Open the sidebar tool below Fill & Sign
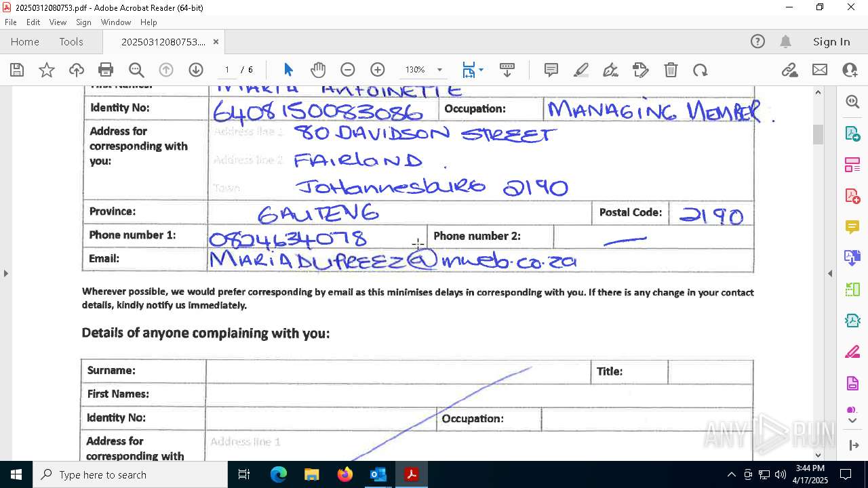Image resolution: width=868 pixels, height=488 pixels. click(852, 383)
